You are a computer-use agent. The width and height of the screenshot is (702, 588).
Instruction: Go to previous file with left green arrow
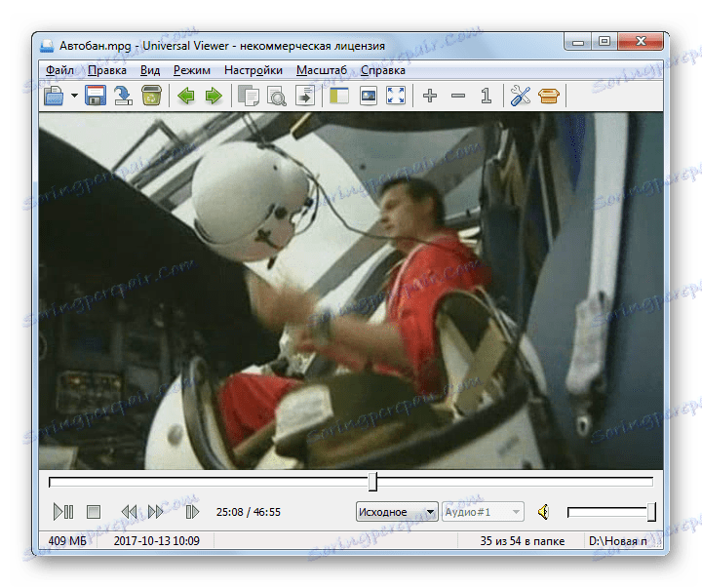(x=186, y=96)
